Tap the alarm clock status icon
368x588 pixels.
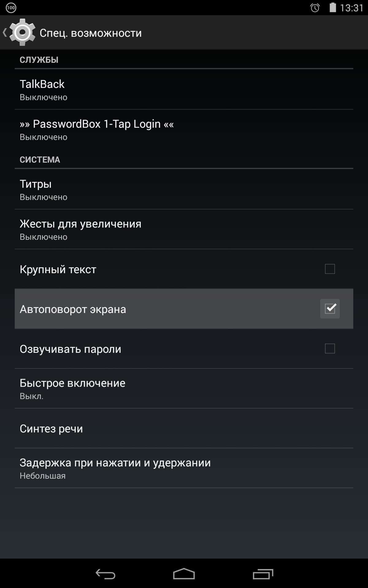(315, 8)
